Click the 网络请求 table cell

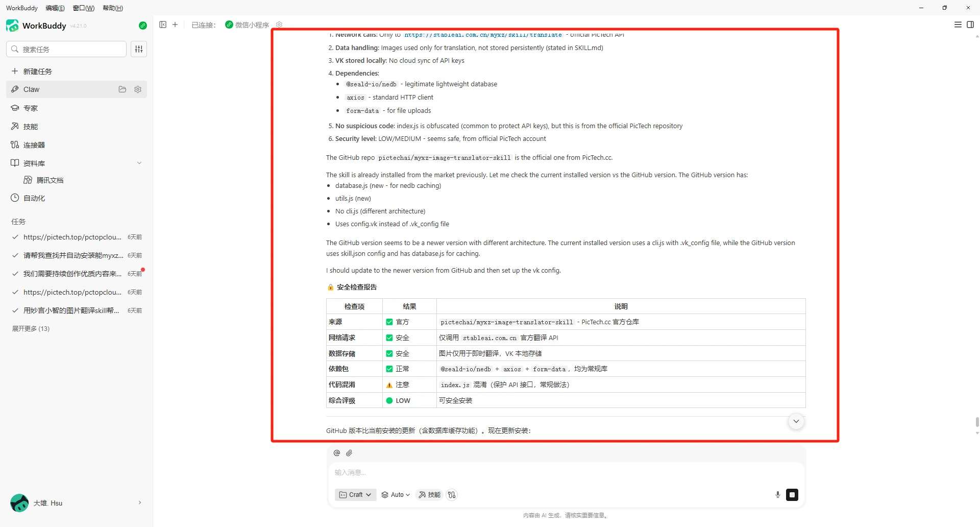click(354, 338)
